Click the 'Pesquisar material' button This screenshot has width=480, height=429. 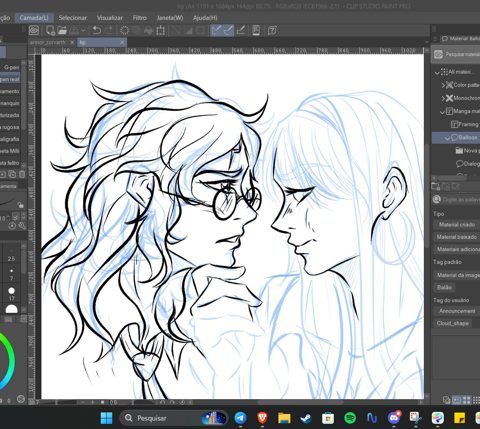pos(456,54)
